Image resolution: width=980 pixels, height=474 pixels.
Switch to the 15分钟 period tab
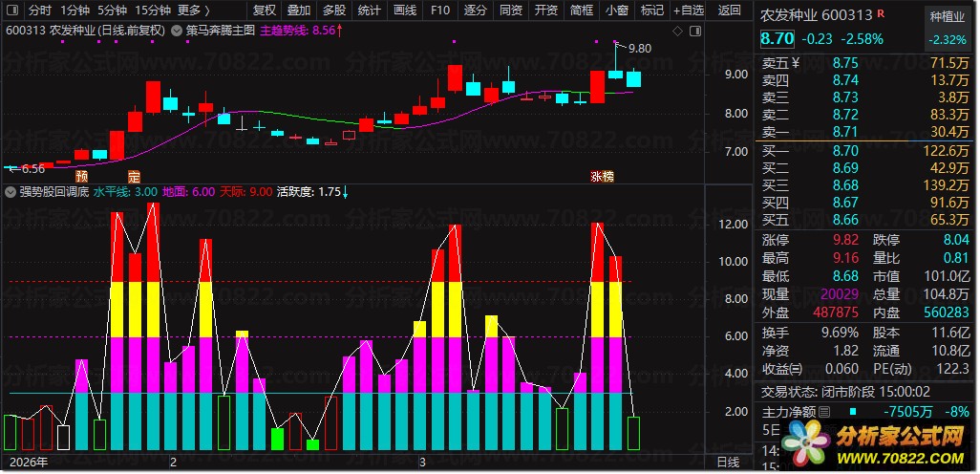153,10
